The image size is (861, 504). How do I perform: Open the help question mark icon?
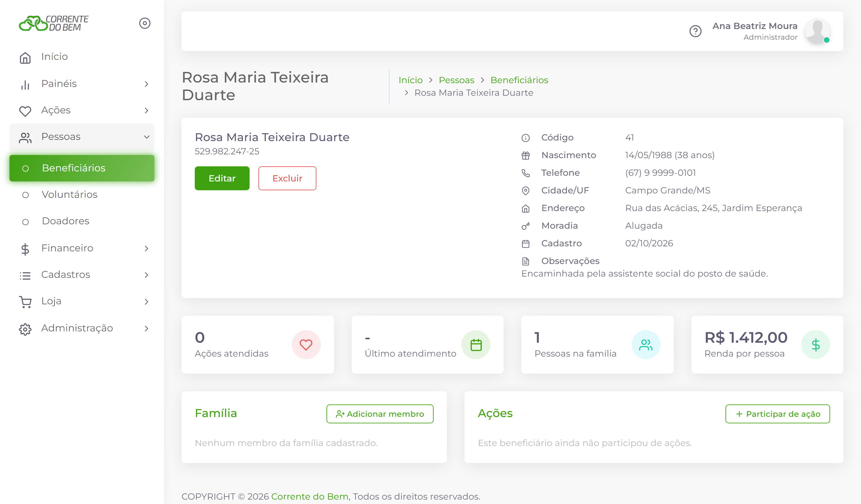tap(695, 31)
